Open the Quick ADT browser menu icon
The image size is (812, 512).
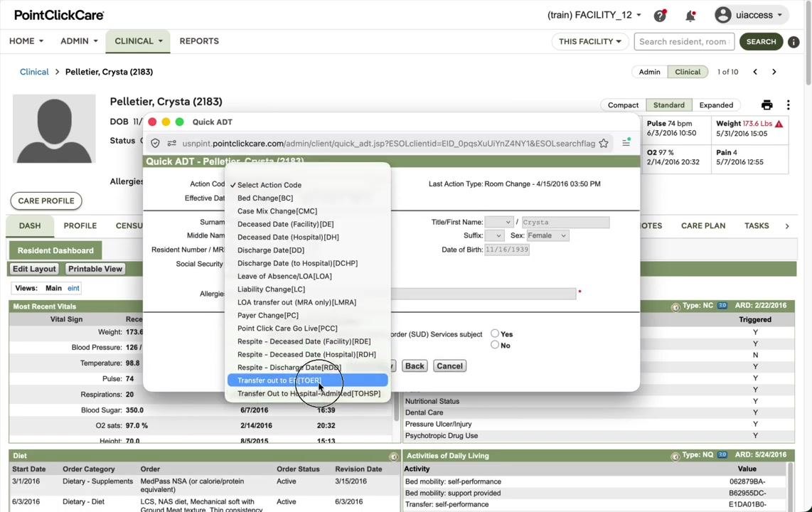(x=626, y=142)
